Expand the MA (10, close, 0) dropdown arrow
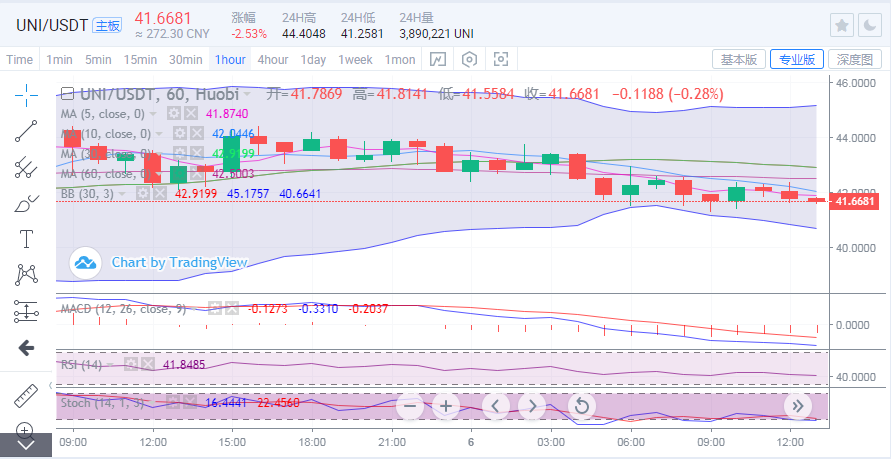Viewport: 891px width, 459px height. point(161,134)
